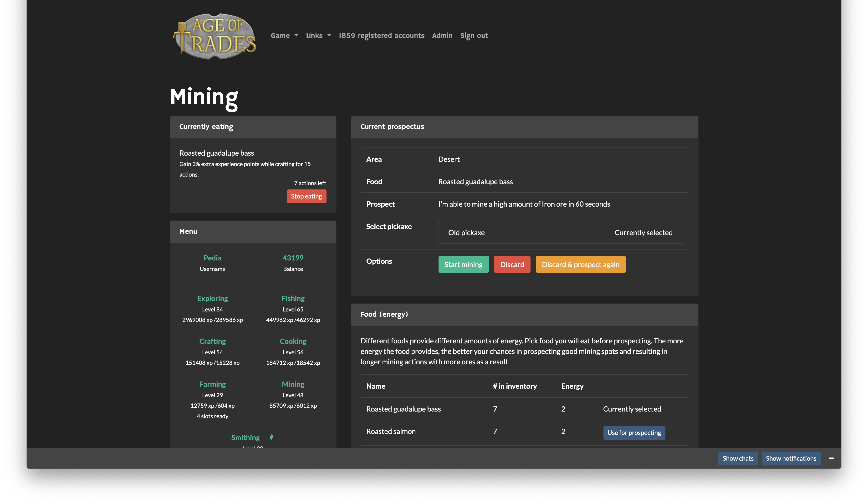This screenshot has height=504, width=868.
Task: Open the Pedia profile link
Action: pos(212,257)
